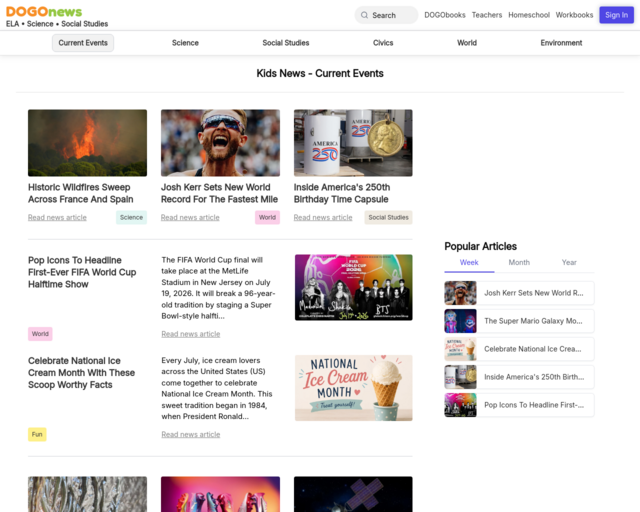The width and height of the screenshot is (640, 512).
Task: Open the Josh Kerr runner thumbnail
Action: pyautogui.click(x=220, y=143)
